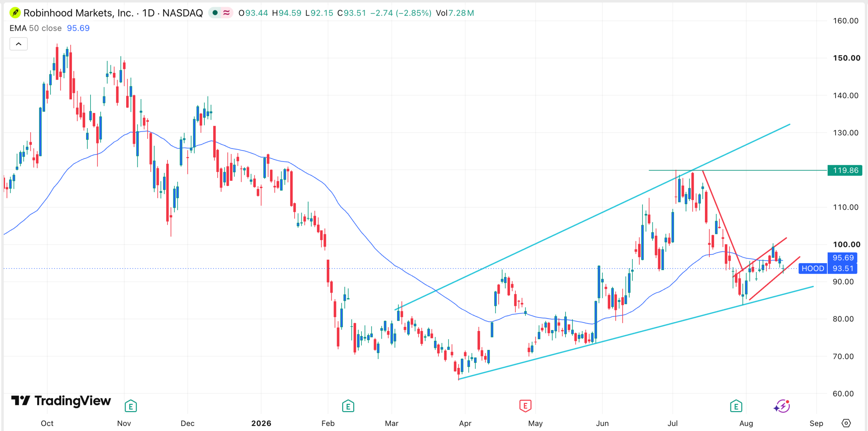Click the Dec label on time axis
Screen dimensions: 868x431
(x=188, y=423)
